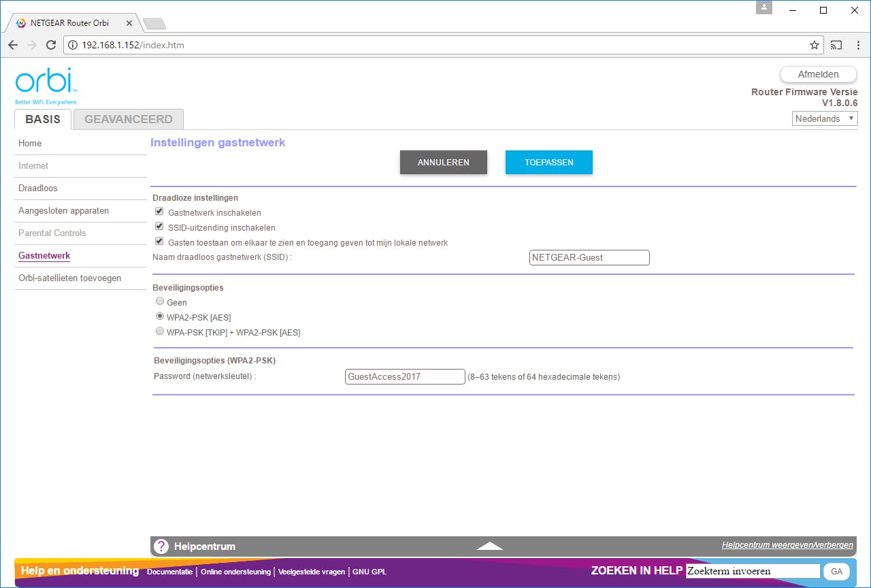Open the Documentatie link

[169, 572]
